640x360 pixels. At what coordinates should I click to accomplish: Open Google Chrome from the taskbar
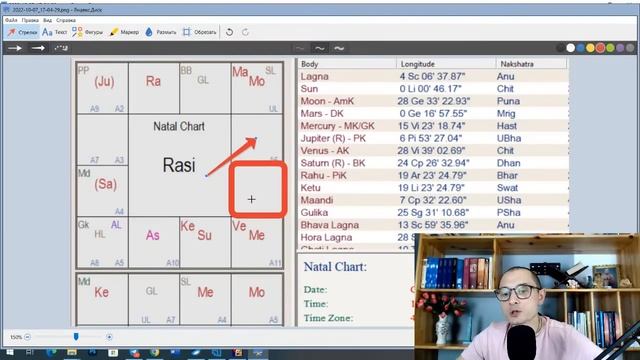155,353
